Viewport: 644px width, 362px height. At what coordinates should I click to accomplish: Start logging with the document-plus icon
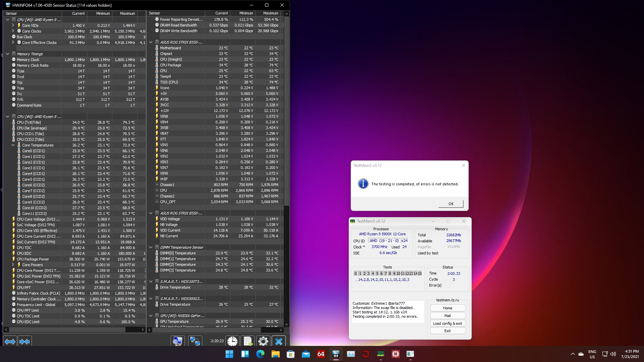point(248,341)
